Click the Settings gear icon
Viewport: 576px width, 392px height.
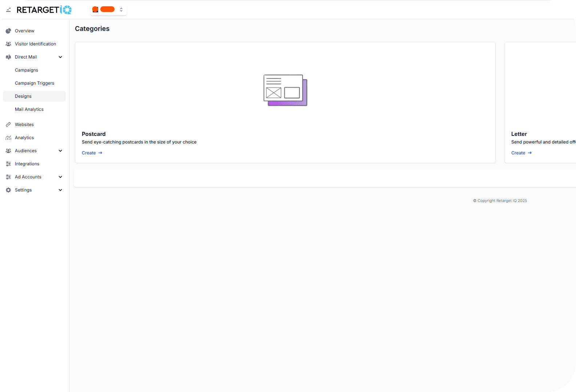[x=8, y=190]
